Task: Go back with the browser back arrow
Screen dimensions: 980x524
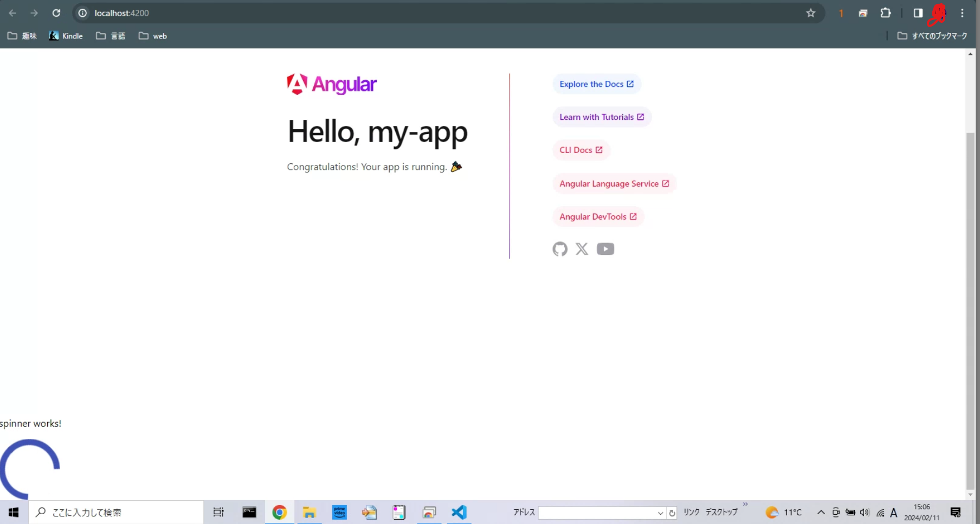Action: [x=12, y=13]
